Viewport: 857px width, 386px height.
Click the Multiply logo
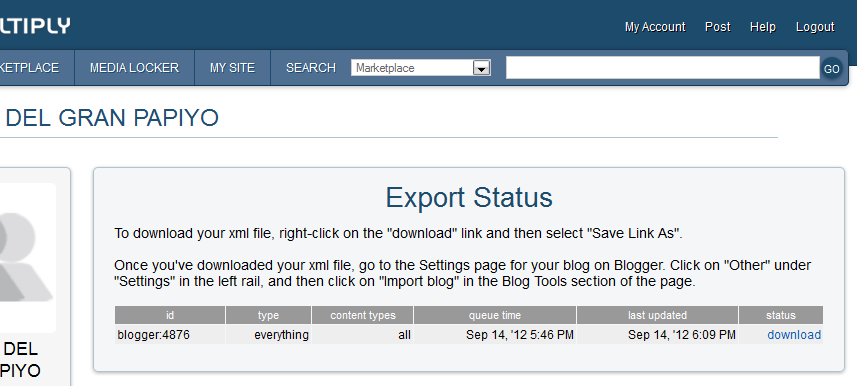35,26
